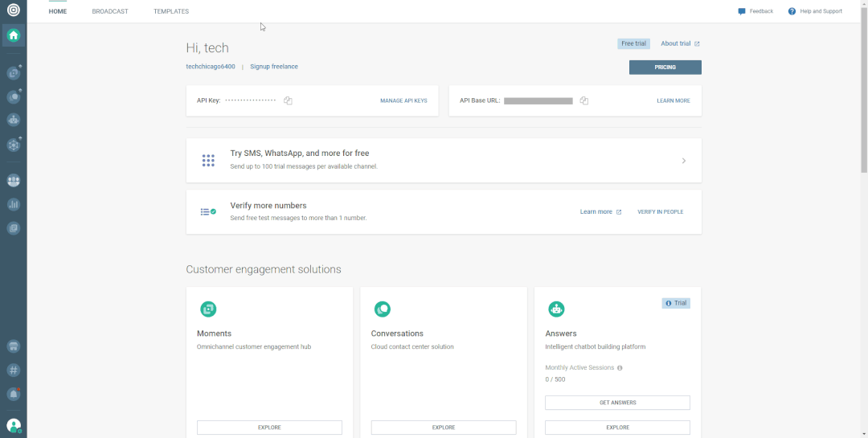This screenshot has width=868, height=438.
Task: Open the Answers chatbot icon in sidebar
Action: tap(13, 121)
